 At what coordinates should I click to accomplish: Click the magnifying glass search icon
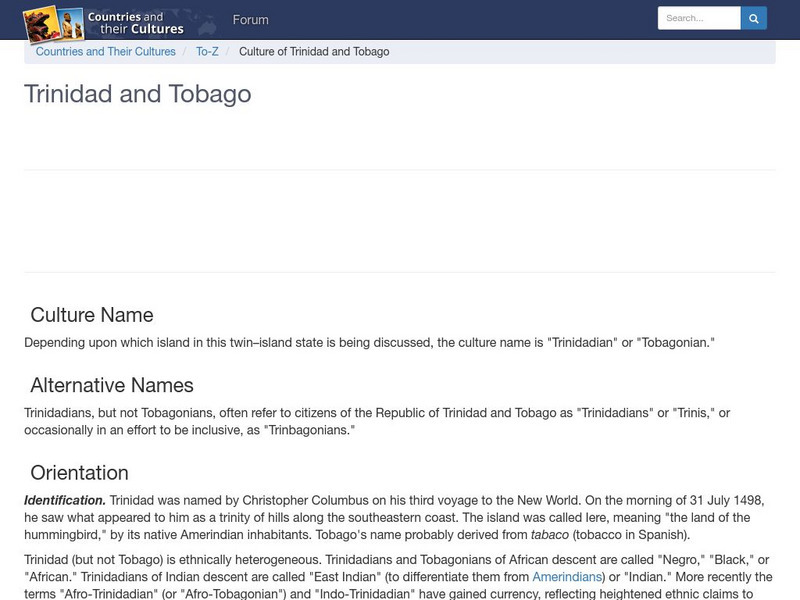(x=753, y=17)
